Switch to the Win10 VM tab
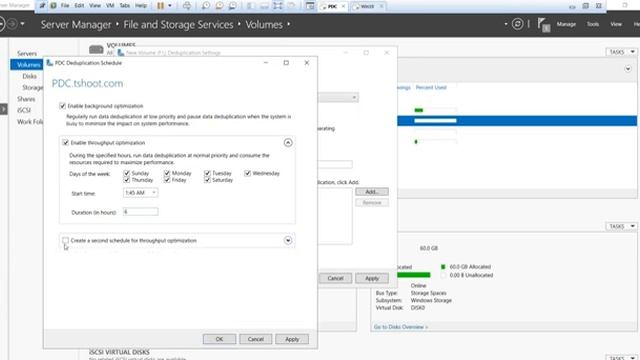Screen dimensions: 640x360 (x=367, y=7)
